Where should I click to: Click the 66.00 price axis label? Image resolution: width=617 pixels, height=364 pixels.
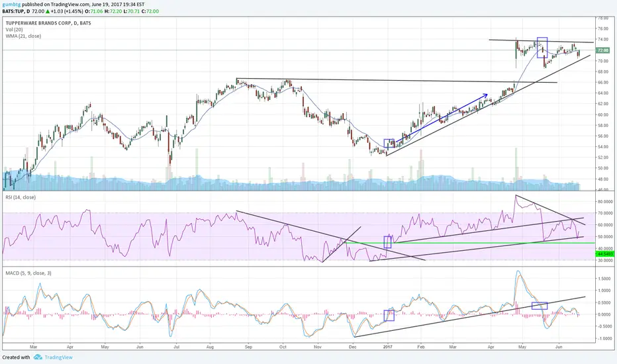coord(603,82)
